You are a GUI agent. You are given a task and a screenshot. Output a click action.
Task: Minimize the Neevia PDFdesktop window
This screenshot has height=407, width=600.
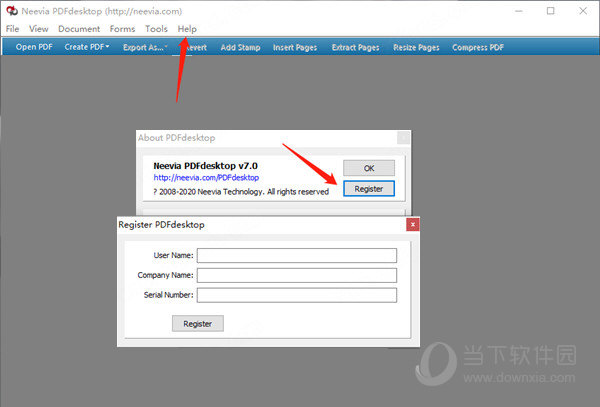pyautogui.click(x=519, y=11)
